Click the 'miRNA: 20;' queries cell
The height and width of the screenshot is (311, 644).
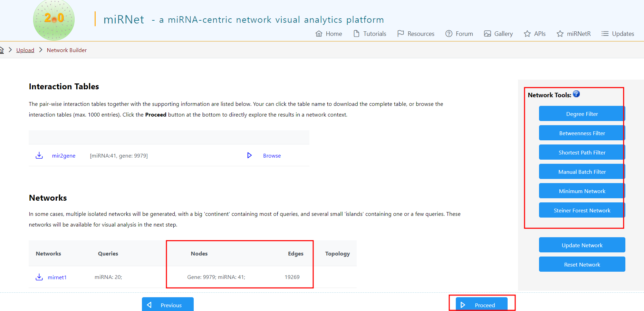[108, 277]
